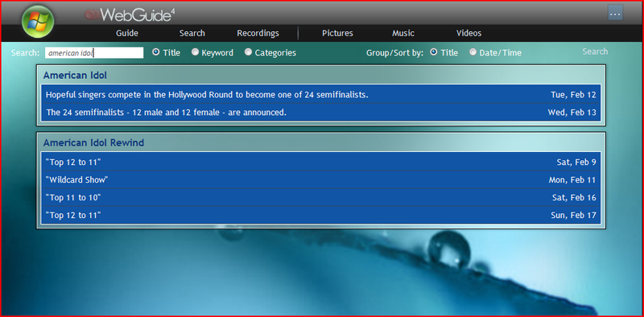Go to Recordings
This screenshot has width=644, height=317.
click(258, 33)
